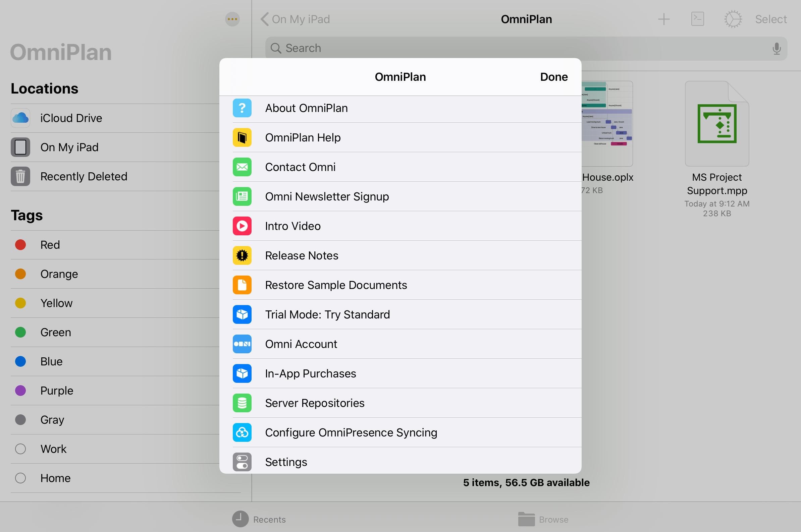Tap the Recents clock icon
Screen dimensions: 801x532
coord(240,519)
